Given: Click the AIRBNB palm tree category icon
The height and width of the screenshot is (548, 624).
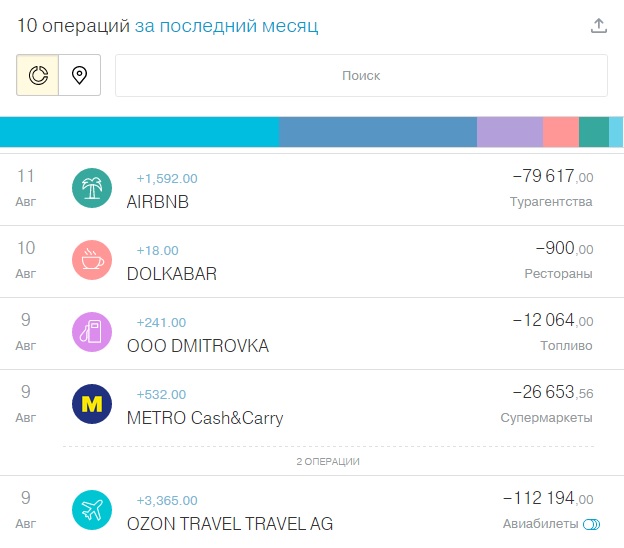Looking at the screenshot, I should [x=92, y=188].
